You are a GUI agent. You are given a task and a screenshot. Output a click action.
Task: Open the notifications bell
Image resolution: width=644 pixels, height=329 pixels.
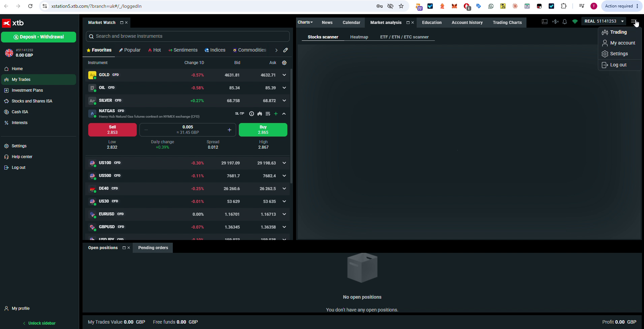(565, 22)
